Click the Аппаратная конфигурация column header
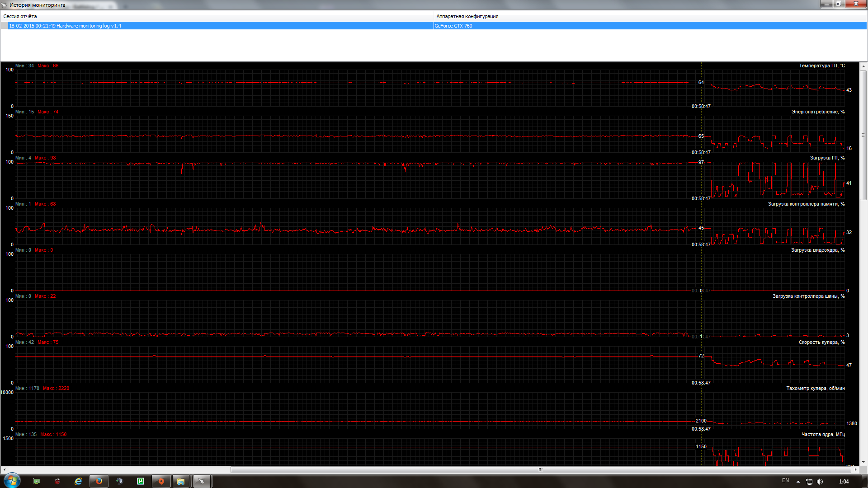 click(x=467, y=16)
